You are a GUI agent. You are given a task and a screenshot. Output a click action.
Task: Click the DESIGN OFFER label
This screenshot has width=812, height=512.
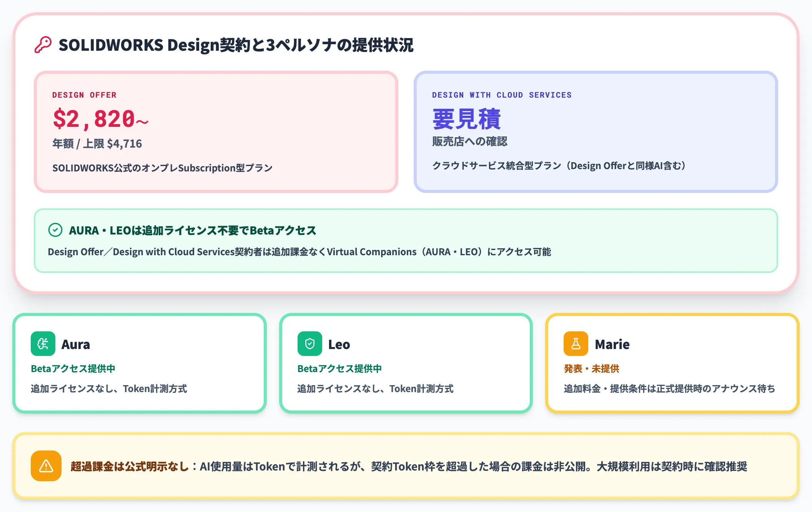tap(84, 95)
